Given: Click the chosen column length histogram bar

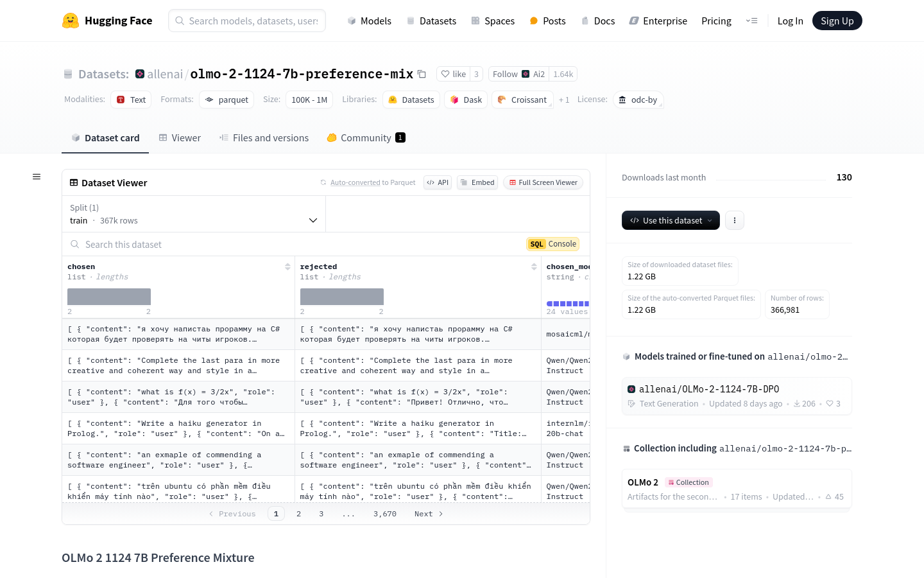Looking at the screenshot, I should click(x=109, y=296).
